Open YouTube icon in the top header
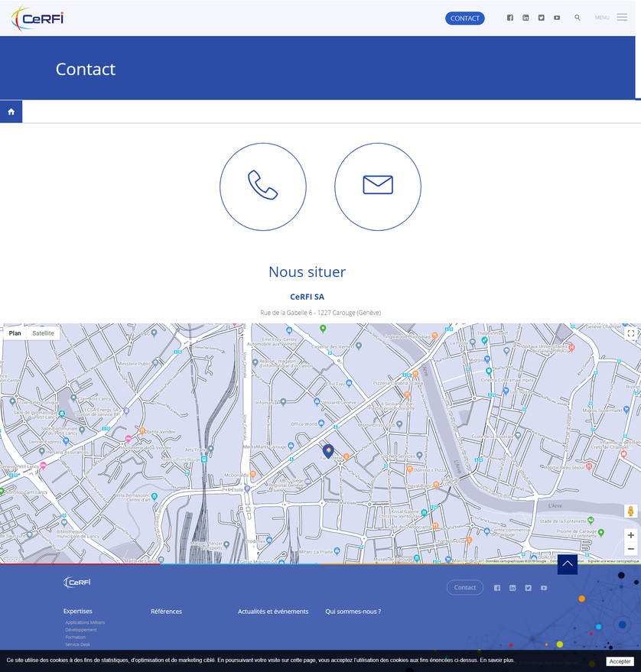This screenshot has width=641, height=672. pyautogui.click(x=557, y=18)
